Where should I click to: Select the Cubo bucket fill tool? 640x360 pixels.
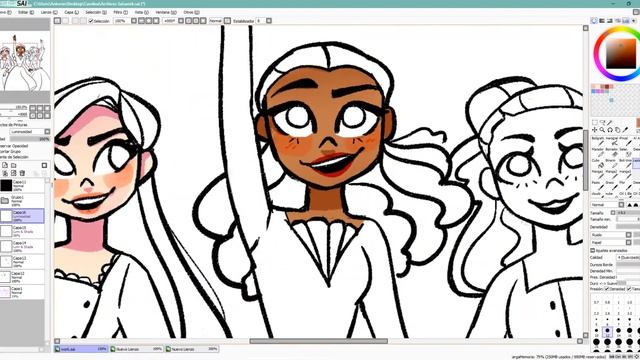coord(598,163)
